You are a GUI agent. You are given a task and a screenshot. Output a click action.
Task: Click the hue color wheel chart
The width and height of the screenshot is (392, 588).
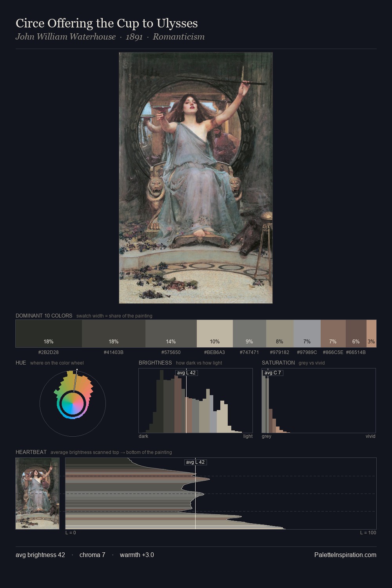[x=73, y=403]
